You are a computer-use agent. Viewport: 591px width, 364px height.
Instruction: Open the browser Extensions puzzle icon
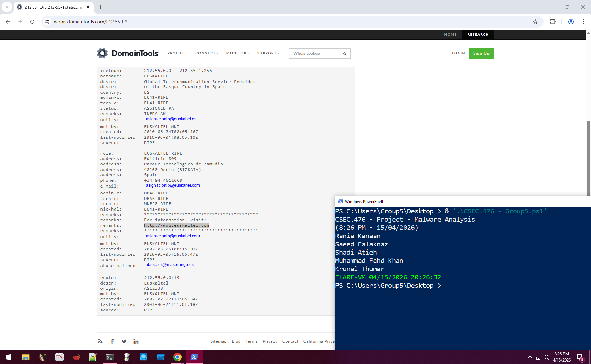552,22
